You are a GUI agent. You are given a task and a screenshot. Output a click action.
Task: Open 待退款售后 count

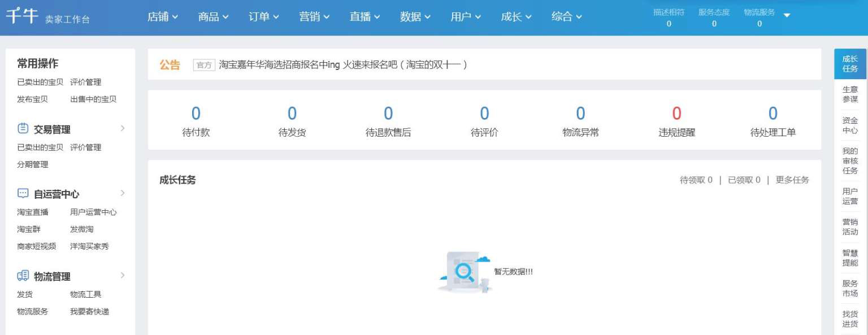388,121
